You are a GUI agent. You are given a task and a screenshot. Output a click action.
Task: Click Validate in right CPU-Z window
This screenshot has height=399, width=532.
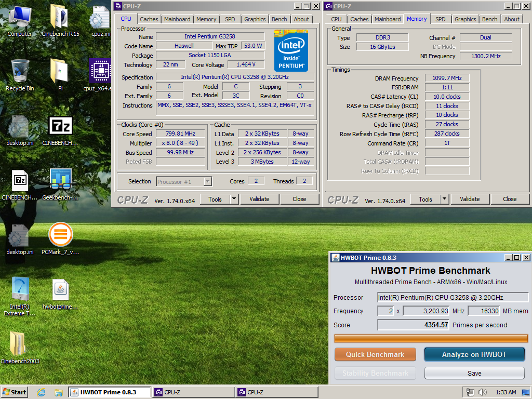pyautogui.click(x=470, y=199)
